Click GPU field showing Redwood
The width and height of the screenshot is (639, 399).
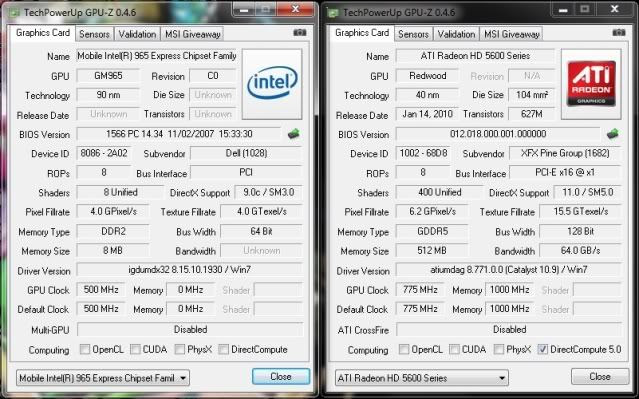[427, 76]
